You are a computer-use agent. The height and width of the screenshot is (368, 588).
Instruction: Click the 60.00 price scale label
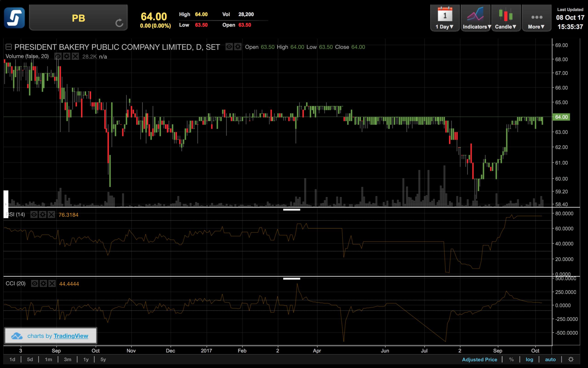[x=562, y=179]
